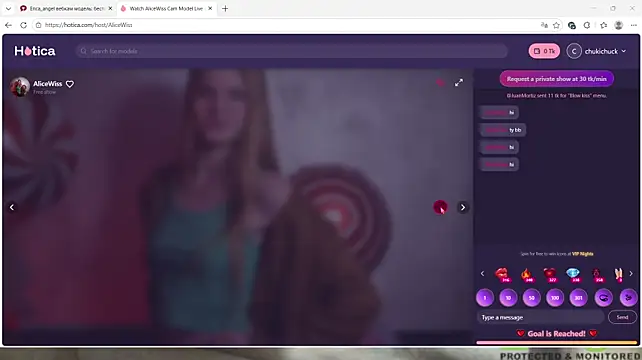The width and height of the screenshot is (642, 360).
Task: Click the Type a message field
Action: pyautogui.click(x=540, y=317)
